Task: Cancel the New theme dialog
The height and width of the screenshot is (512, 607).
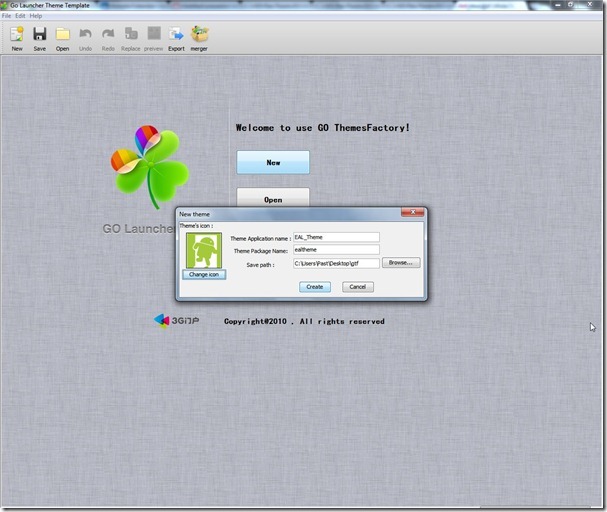Action: [357, 287]
